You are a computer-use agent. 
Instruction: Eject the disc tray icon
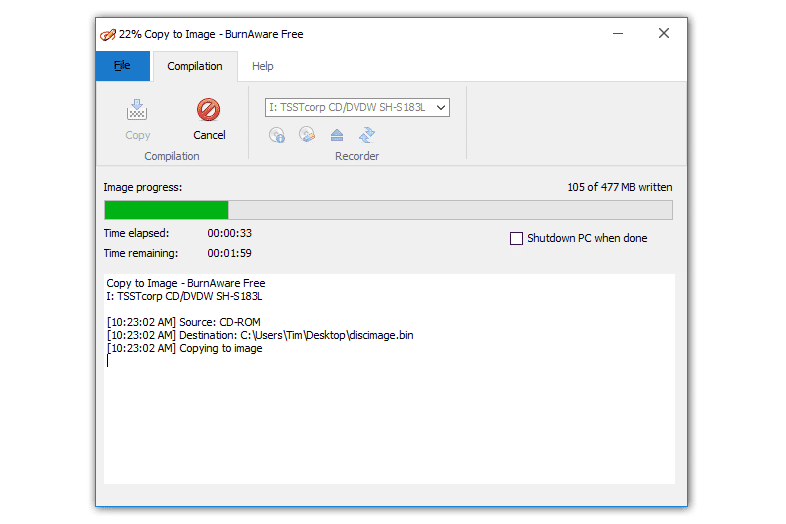pos(337,135)
